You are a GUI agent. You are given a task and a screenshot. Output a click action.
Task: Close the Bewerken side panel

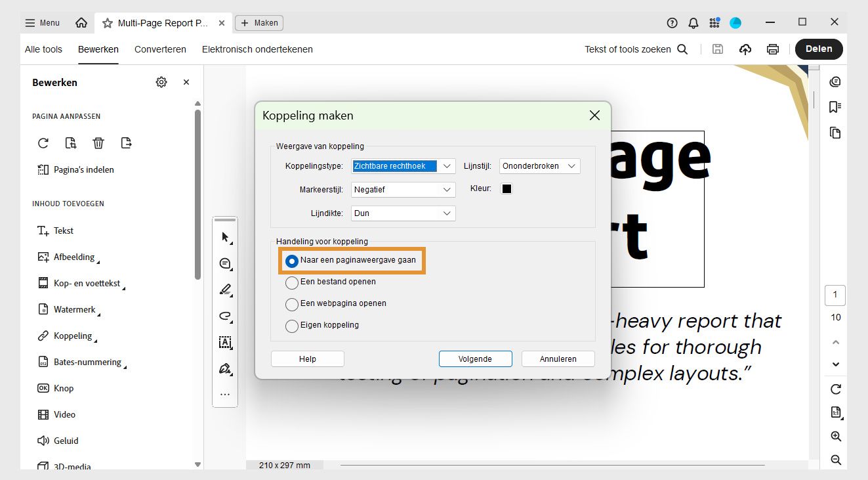(186, 82)
